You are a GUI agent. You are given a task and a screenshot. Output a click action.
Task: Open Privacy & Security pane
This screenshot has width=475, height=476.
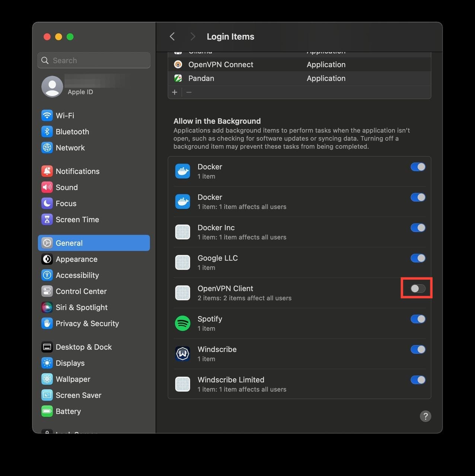click(x=94, y=324)
